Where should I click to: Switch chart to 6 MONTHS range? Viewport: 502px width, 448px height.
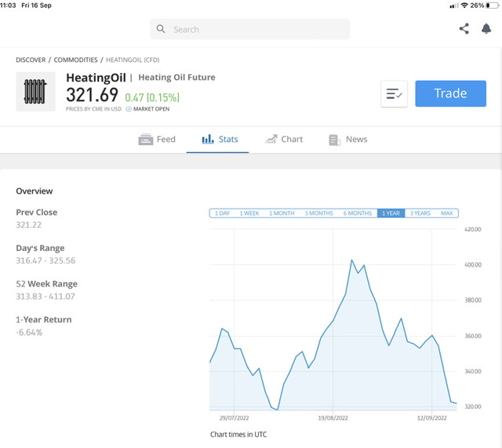click(358, 213)
